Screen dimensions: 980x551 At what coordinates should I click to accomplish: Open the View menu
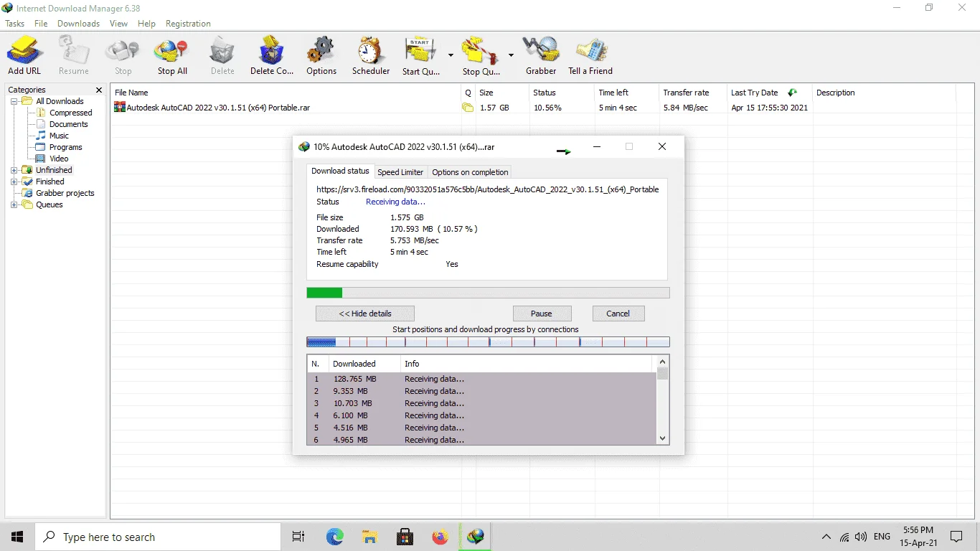[118, 24]
